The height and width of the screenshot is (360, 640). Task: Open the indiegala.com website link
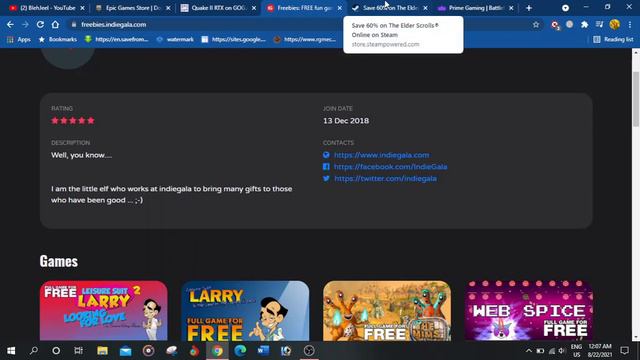click(x=381, y=155)
